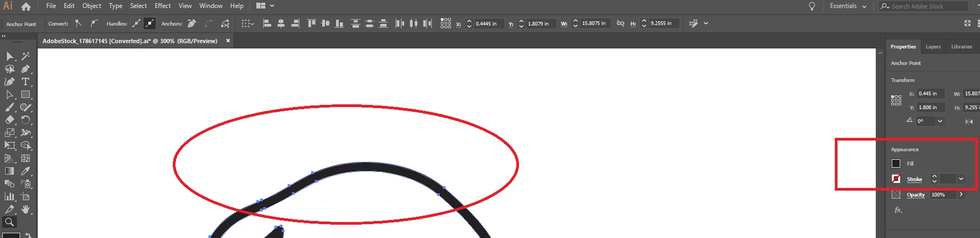Viewport: 980px width, 238px height.
Task: Expand the Opacity slider arrow
Action: click(961, 195)
